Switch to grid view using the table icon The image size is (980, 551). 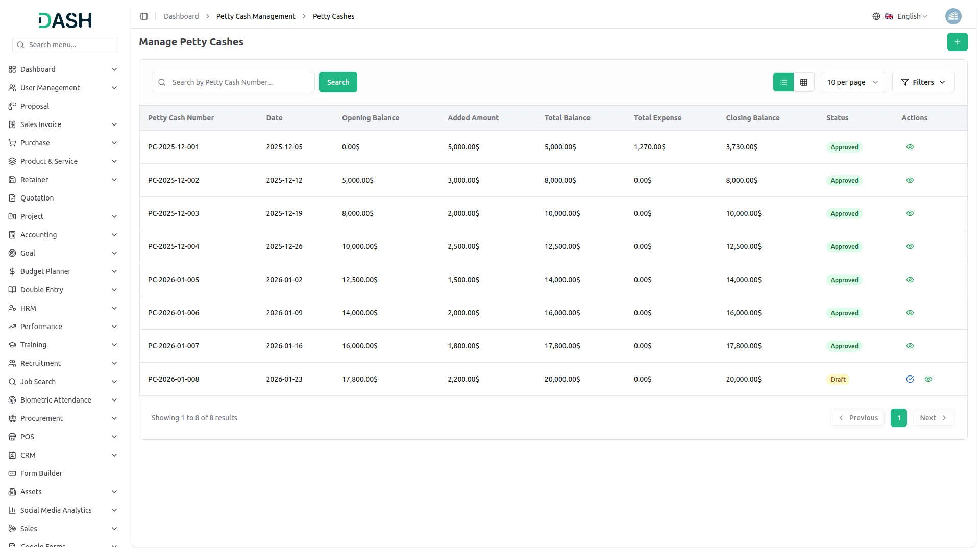(803, 82)
